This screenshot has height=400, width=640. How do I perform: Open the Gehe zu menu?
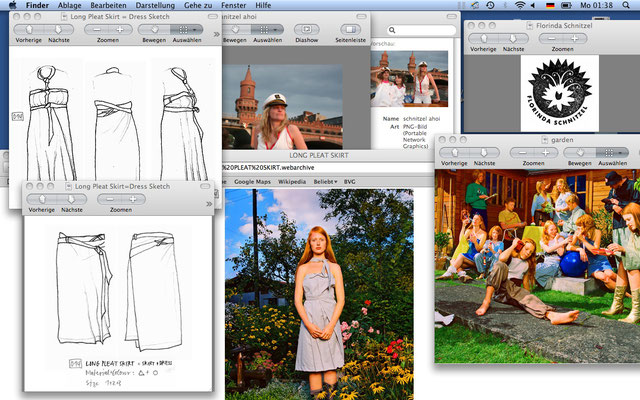(x=198, y=5)
